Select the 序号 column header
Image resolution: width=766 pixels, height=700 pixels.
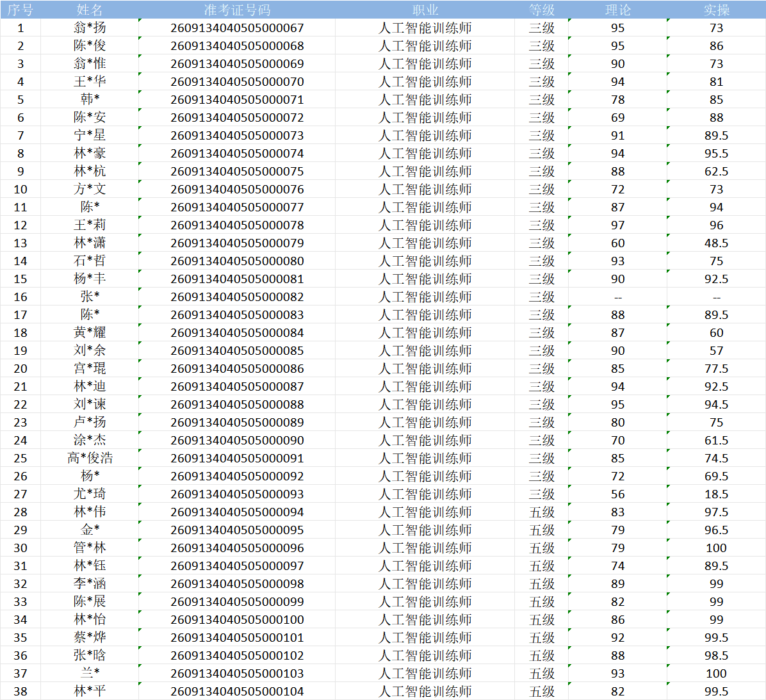coord(20,10)
